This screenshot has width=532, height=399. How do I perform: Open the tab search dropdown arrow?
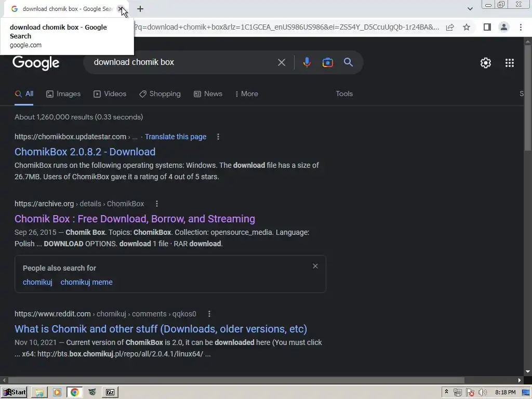tap(470, 9)
